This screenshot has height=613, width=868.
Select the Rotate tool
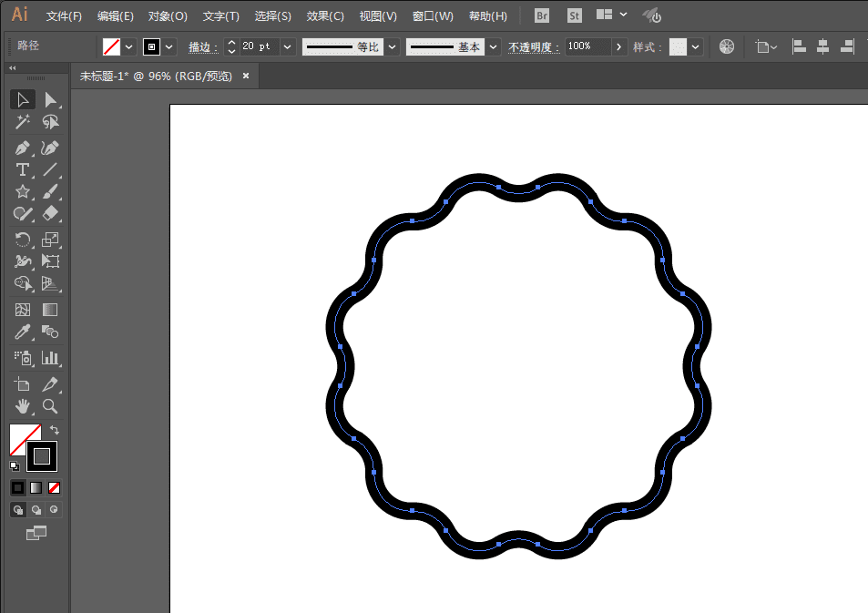point(23,240)
